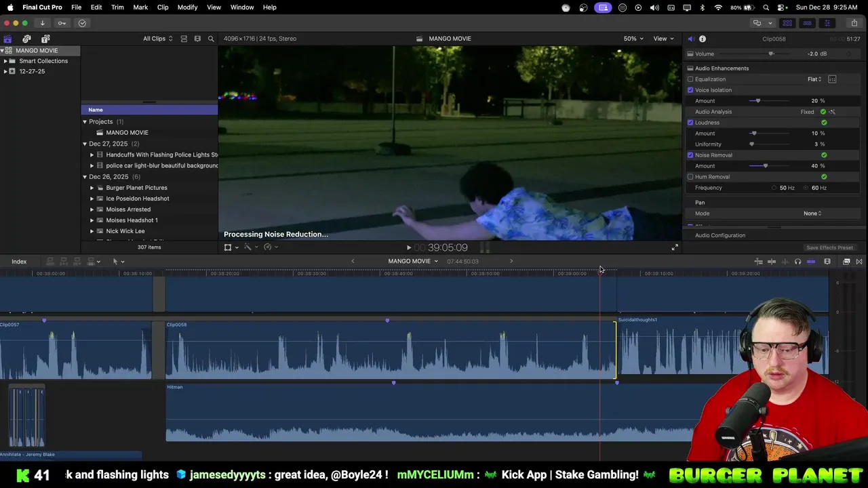Open the MANGO MOVIE timeline title dropdown
The width and height of the screenshot is (868, 488).
tap(413, 262)
